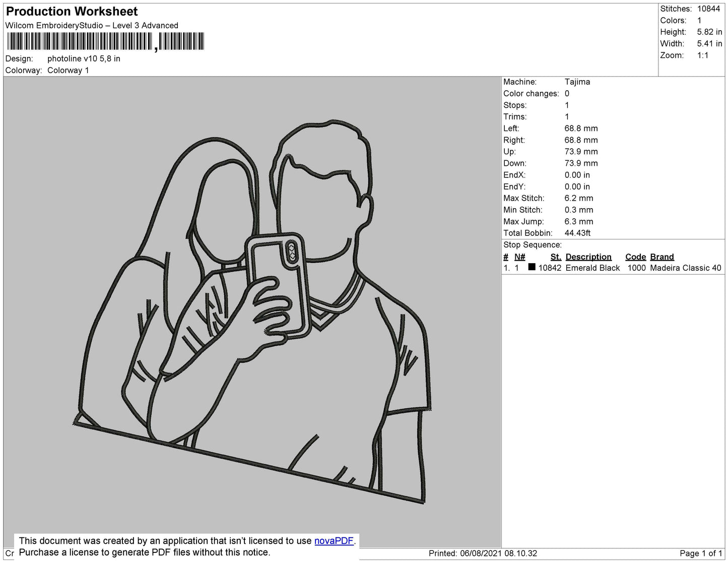Select the Min Stitch value 0.3 mm
This screenshot has width=728, height=563.
click(x=579, y=210)
